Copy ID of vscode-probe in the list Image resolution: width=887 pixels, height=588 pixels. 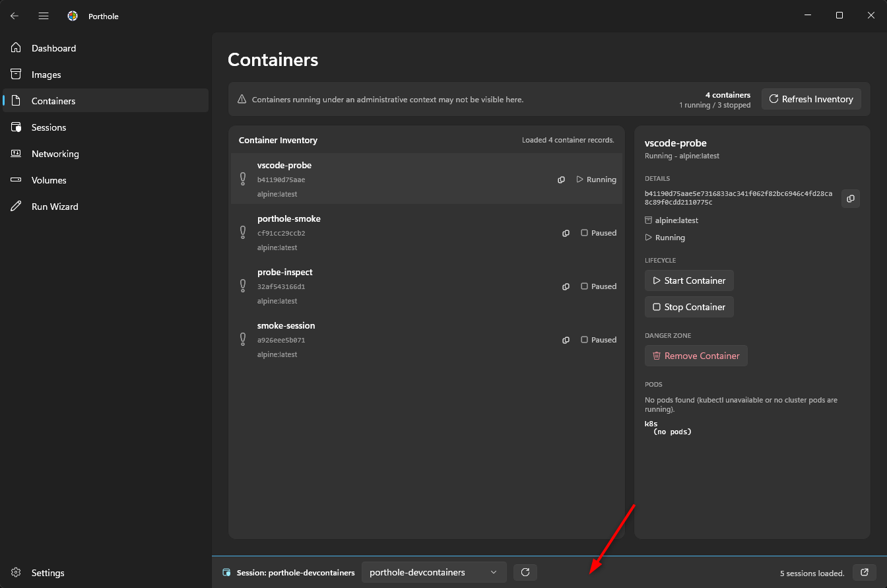[x=562, y=180]
